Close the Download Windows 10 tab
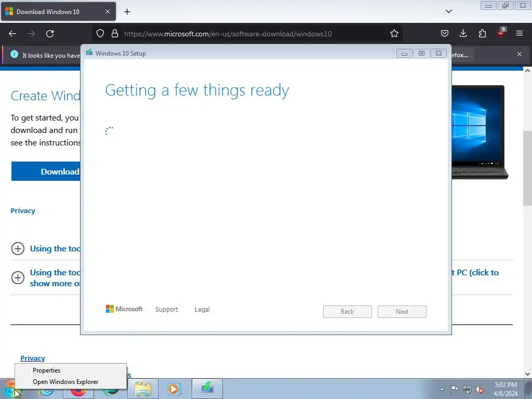 tap(107, 11)
